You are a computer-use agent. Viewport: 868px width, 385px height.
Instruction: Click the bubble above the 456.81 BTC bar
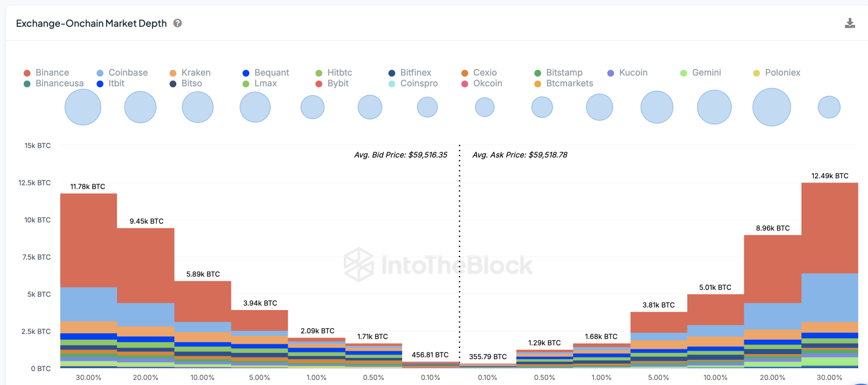coord(427,107)
